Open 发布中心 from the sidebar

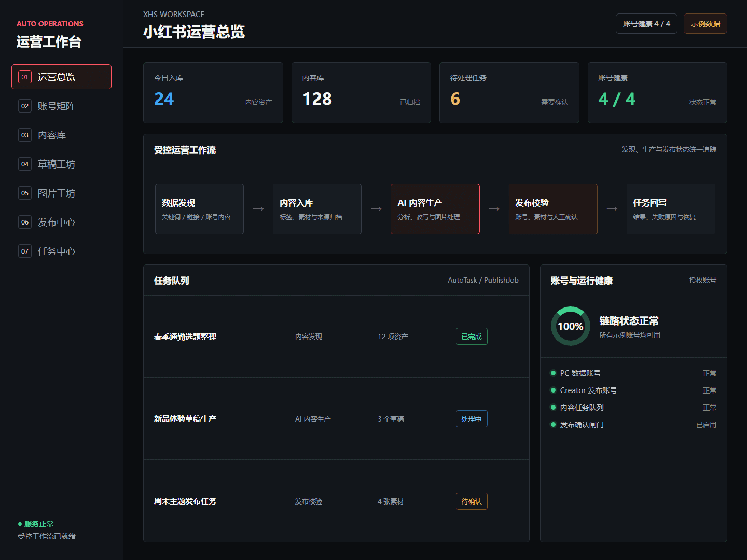tap(61, 222)
